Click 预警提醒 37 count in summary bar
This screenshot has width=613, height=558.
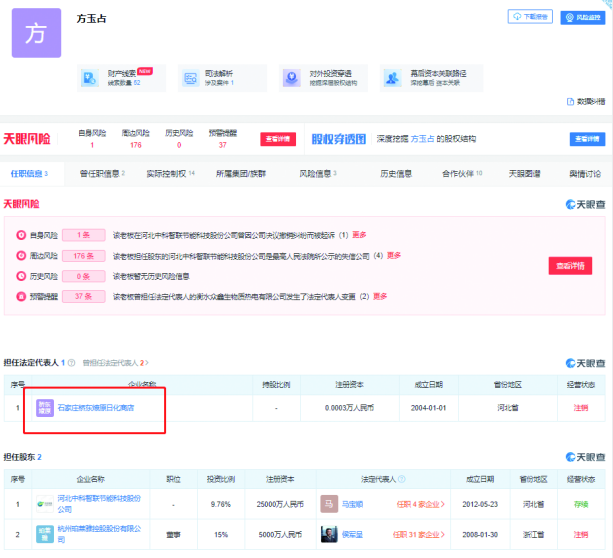click(222, 145)
